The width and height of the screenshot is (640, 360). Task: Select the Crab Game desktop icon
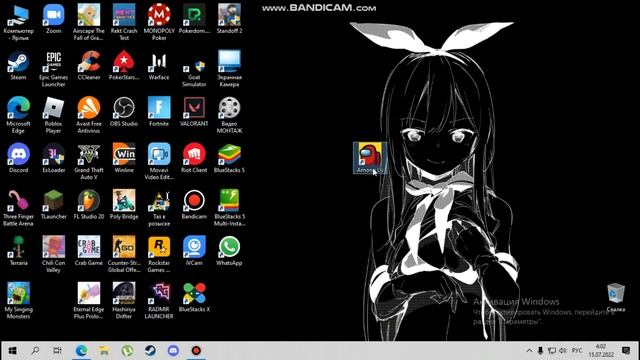click(x=89, y=252)
